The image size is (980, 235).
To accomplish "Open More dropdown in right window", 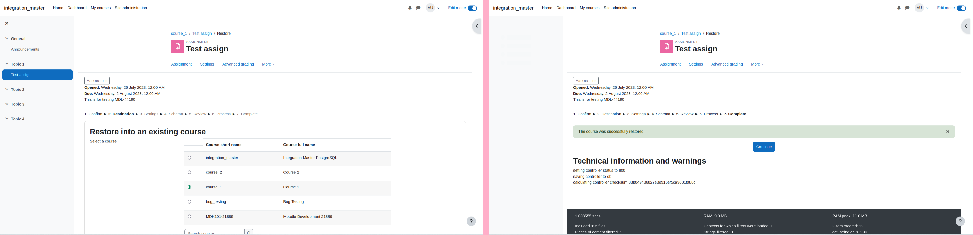I will click(757, 64).
